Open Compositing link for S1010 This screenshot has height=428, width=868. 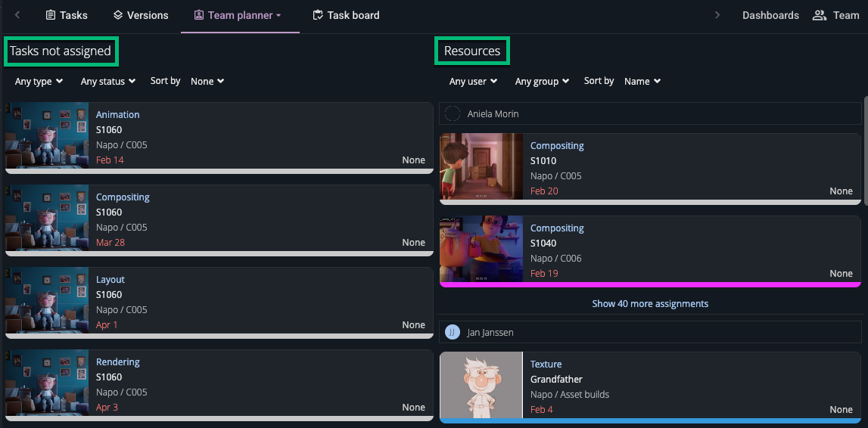tap(557, 145)
